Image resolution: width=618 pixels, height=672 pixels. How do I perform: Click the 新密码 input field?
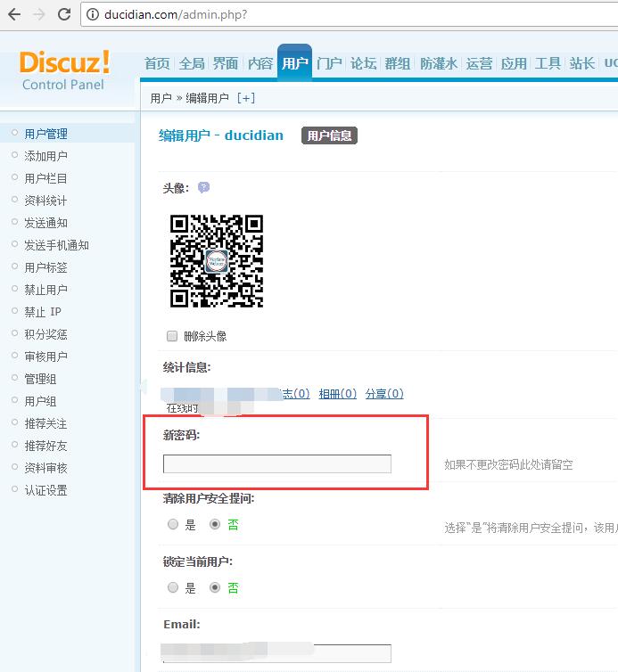pyautogui.click(x=277, y=463)
